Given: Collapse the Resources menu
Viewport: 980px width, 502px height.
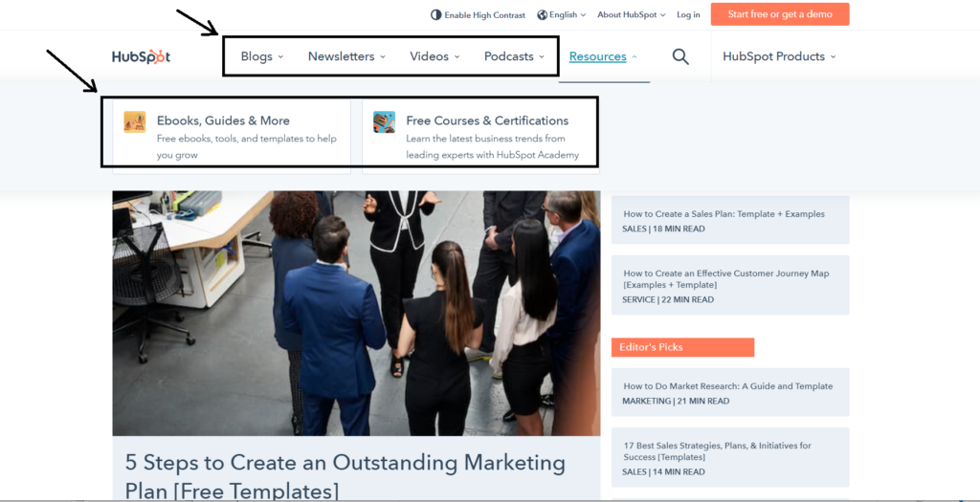Looking at the screenshot, I should 603,56.
